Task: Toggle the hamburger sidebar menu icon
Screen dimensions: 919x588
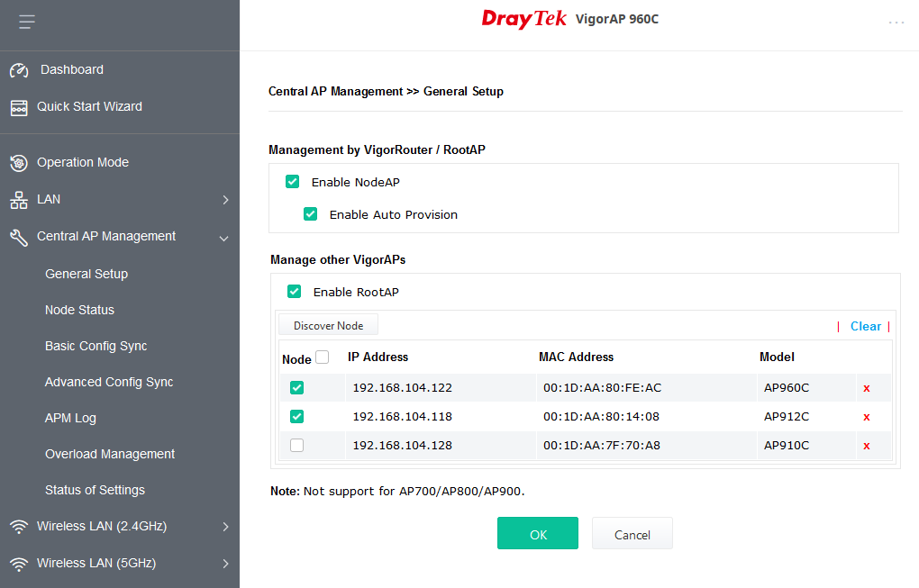Action: [x=26, y=23]
